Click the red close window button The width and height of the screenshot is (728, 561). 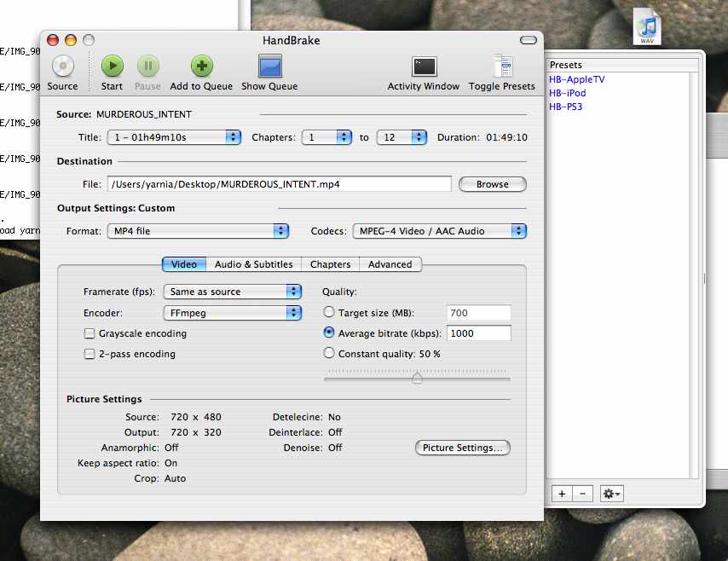click(x=53, y=40)
